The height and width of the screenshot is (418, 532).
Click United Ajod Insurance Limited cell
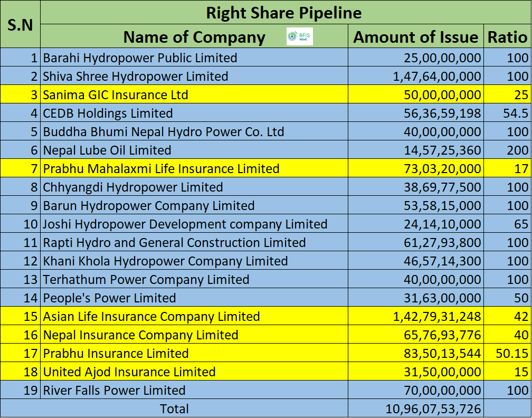coord(194,372)
